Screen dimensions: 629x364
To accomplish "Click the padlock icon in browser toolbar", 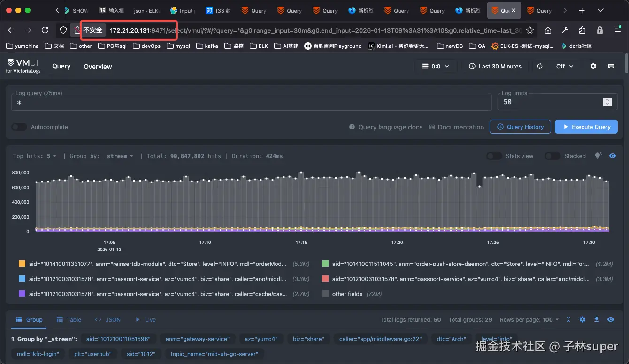I will tap(600, 30).
